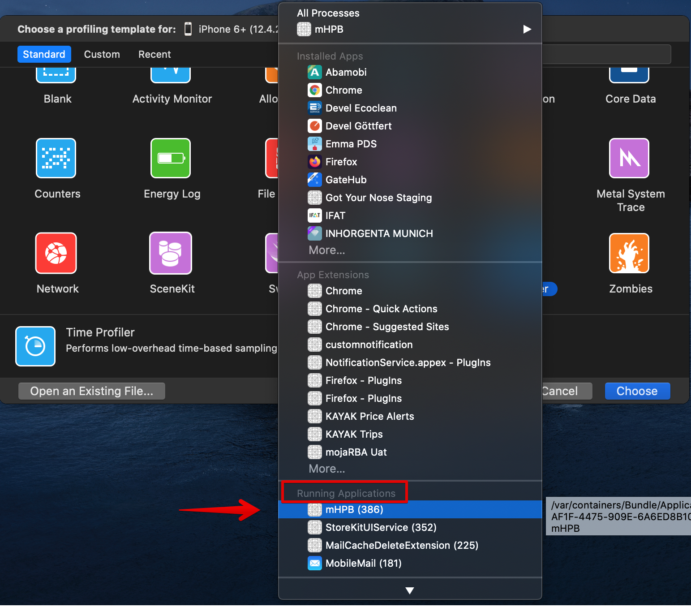
Task: Show more installed apps
Action: point(326,250)
